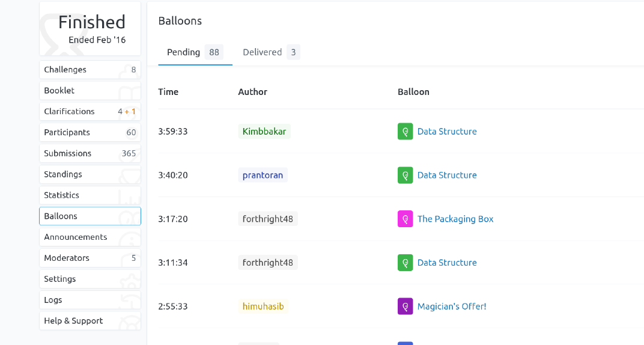Click the prantoran author badge

263,176
